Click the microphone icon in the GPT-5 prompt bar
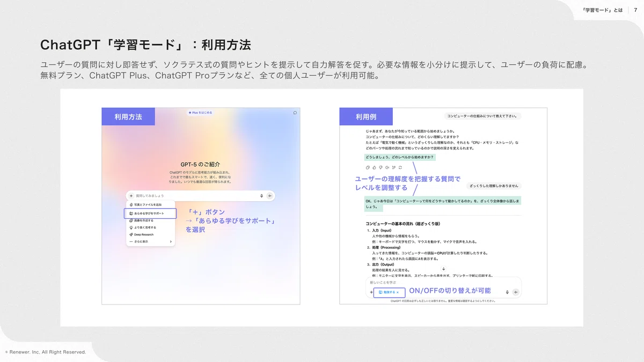The height and width of the screenshot is (362, 644). pyautogui.click(x=261, y=196)
